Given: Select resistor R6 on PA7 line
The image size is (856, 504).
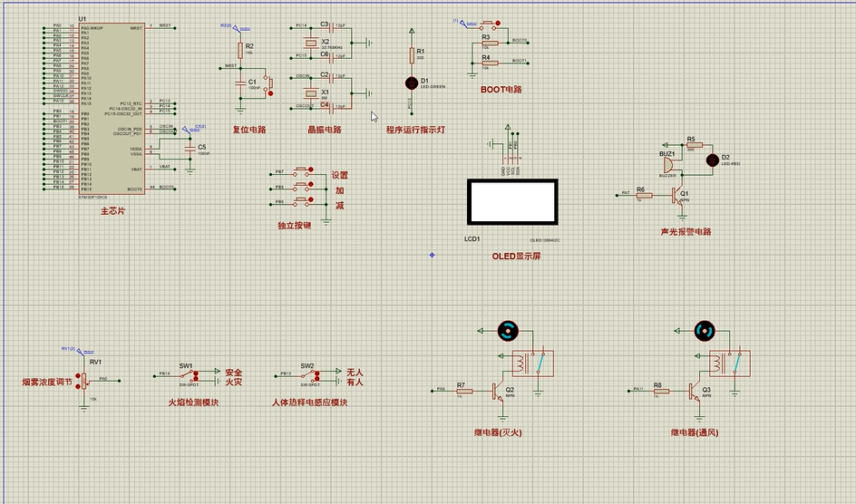Looking at the screenshot, I should pos(644,195).
